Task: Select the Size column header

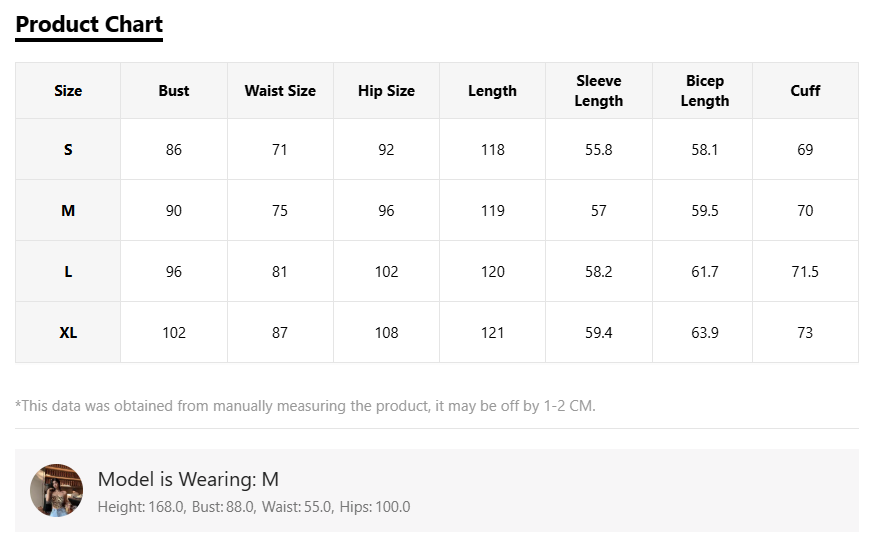Action: coord(68,91)
